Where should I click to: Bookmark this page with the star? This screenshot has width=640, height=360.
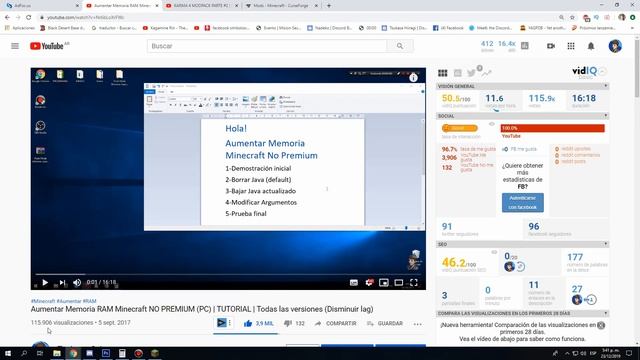point(572,17)
